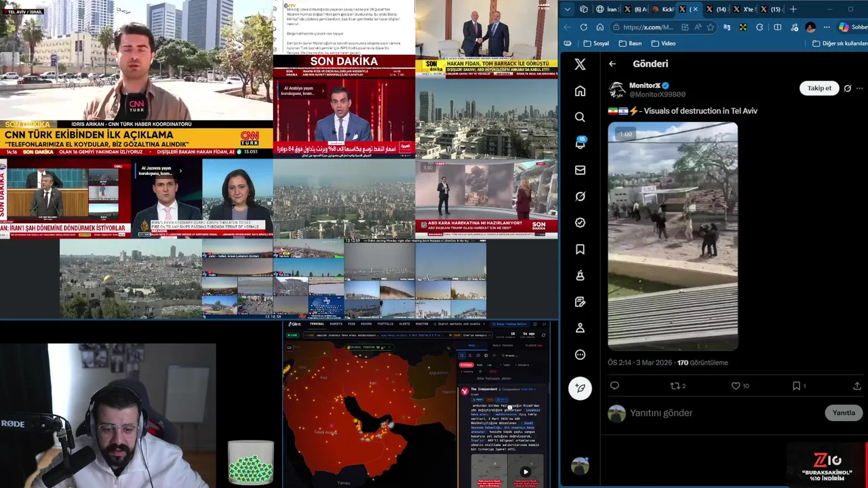Open search in the X sidebar

[580, 117]
